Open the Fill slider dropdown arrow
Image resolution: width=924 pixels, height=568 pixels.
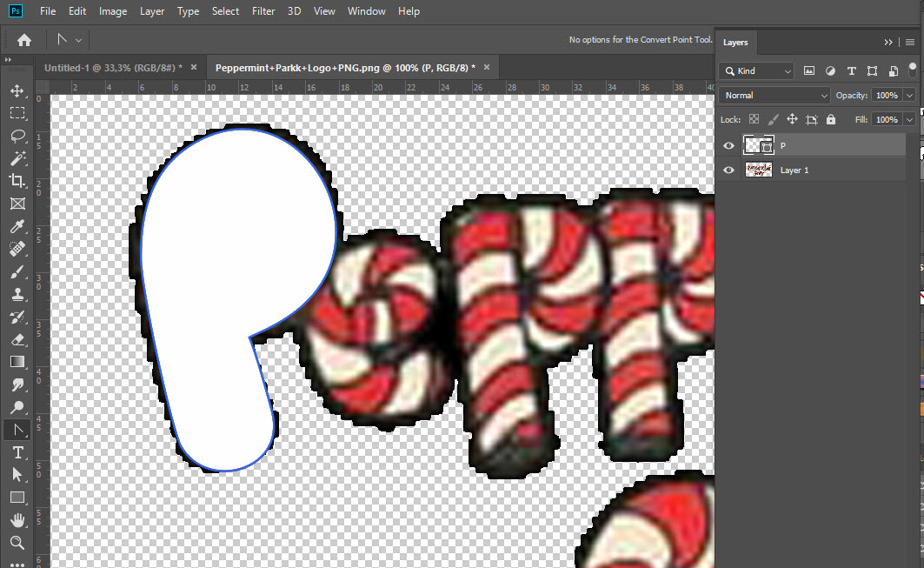click(x=910, y=120)
